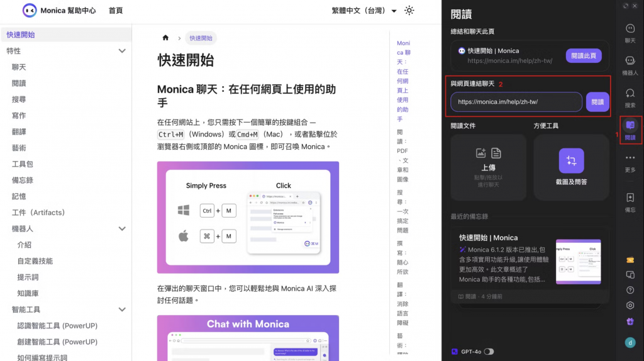The image size is (644, 361).
Task: Click the 閱讀 button beside the URL field
Action: (x=597, y=102)
